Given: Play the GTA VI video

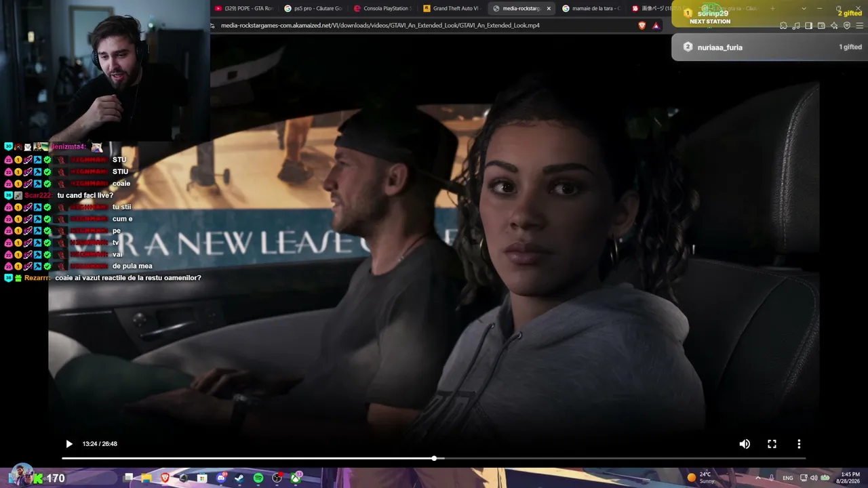Looking at the screenshot, I should 69,444.
